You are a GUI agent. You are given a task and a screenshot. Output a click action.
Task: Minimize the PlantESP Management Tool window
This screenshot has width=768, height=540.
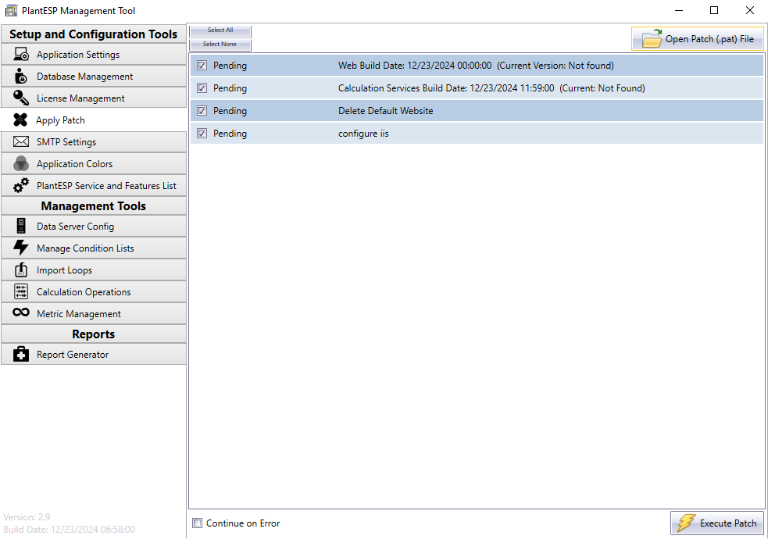click(679, 10)
